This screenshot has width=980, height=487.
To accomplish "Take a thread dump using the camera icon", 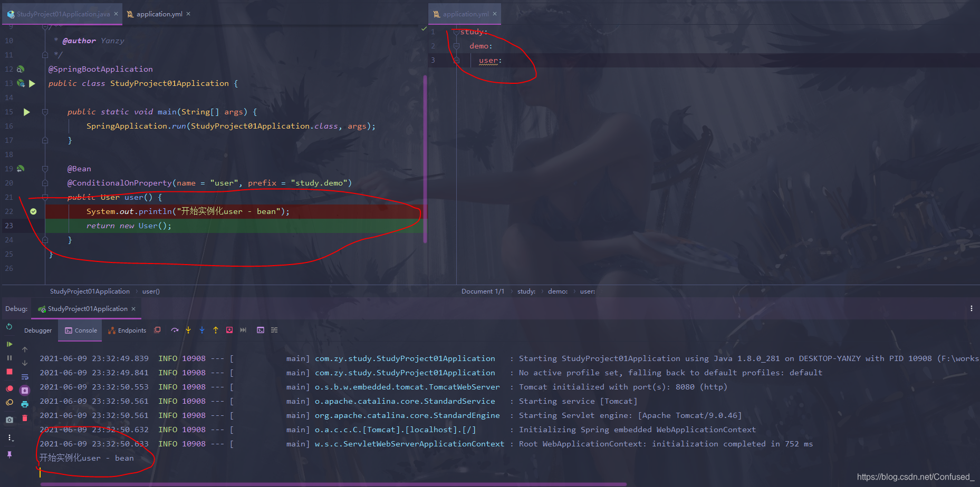I will [x=9, y=420].
